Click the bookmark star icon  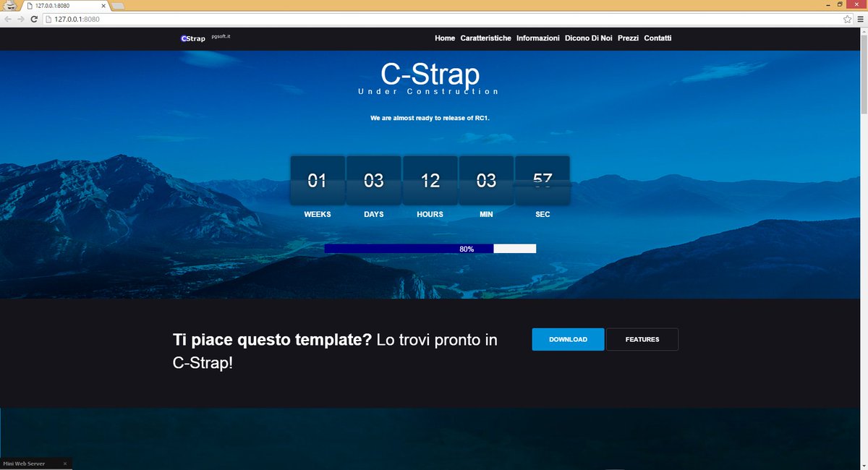click(848, 20)
